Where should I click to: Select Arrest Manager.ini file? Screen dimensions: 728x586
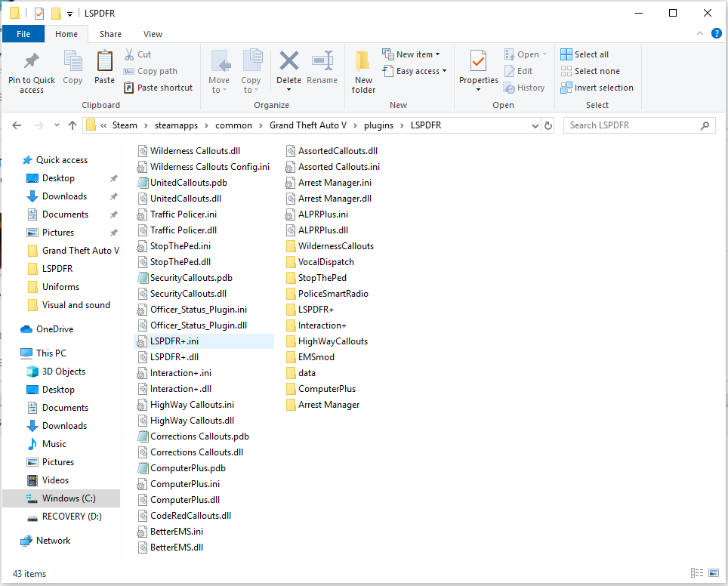335,183
